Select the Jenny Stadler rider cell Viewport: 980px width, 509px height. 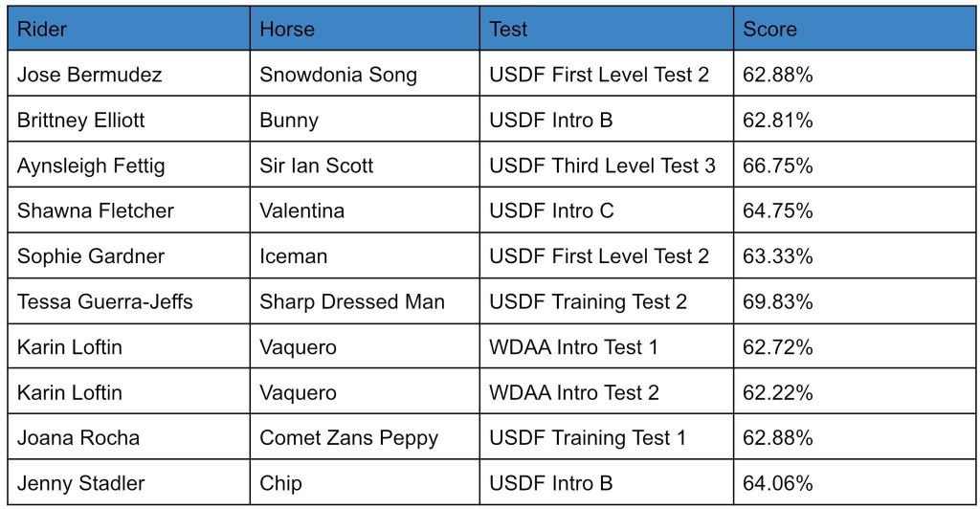tap(129, 482)
